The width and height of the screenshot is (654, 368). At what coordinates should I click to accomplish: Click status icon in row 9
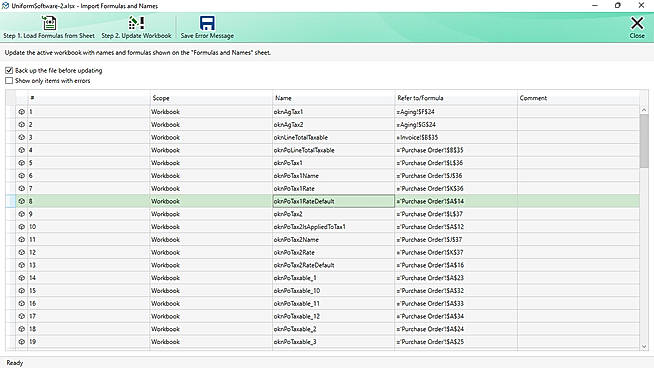point(22,214)
